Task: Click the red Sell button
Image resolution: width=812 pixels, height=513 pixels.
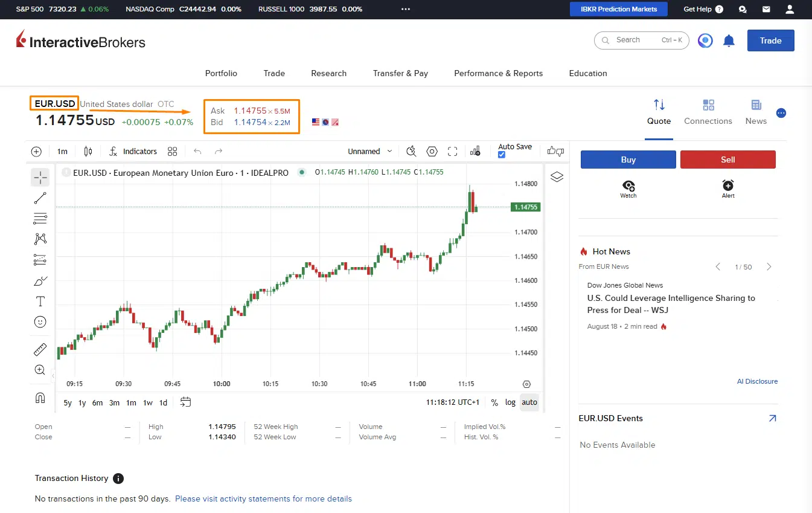Action: [x=728, y=160]
